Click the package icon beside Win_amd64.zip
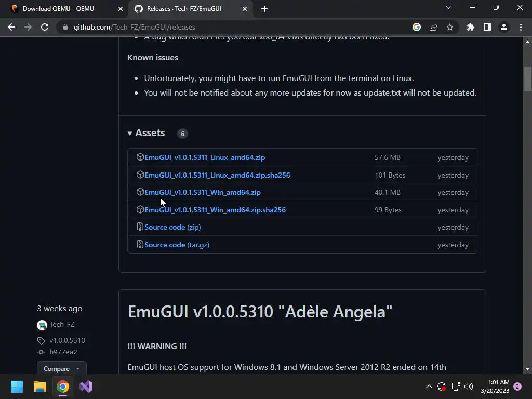The image size is (532, 399). point(140,192)
